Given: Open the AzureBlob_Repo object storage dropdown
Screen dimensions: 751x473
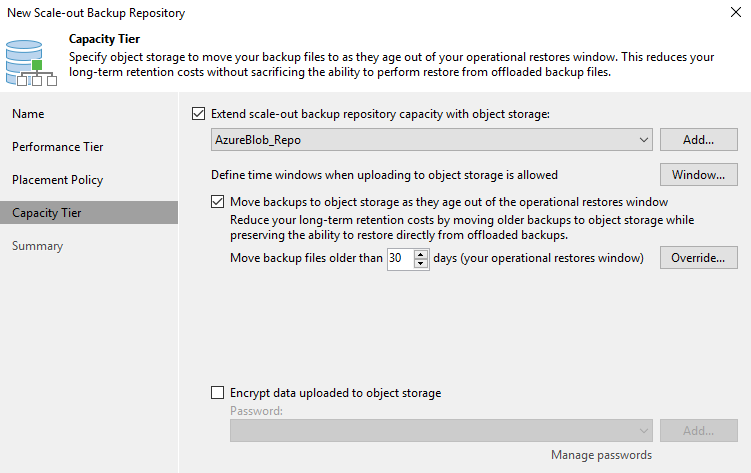Looking at the screenshot, I should [432, 140].
